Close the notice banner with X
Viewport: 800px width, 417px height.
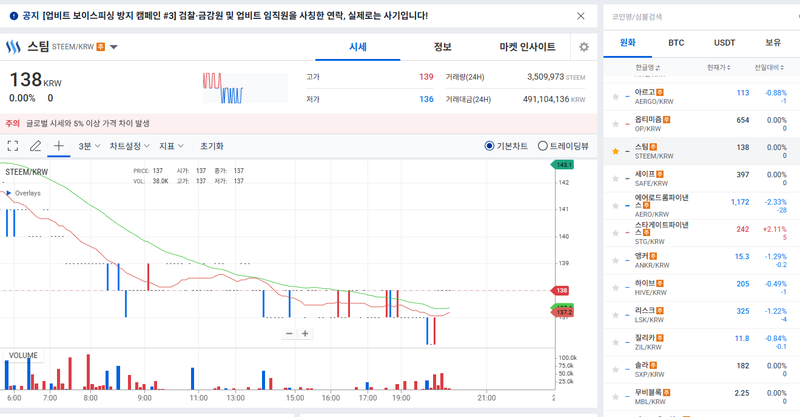[x=582, y=16]
